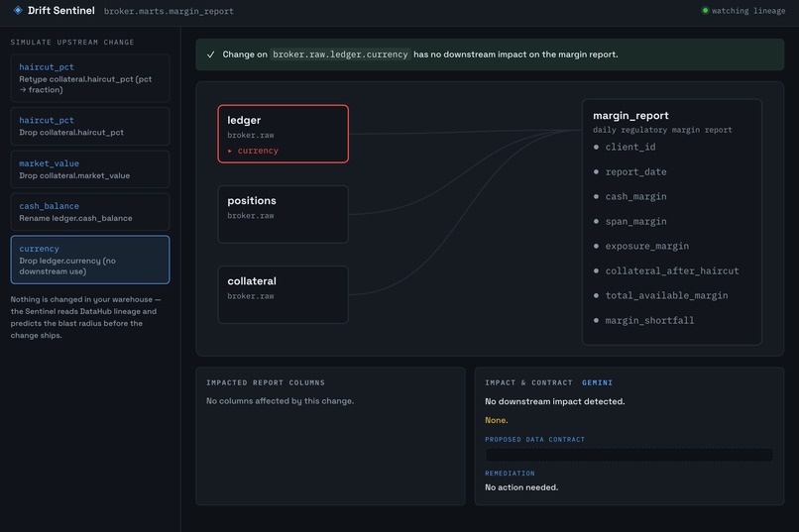The height and width of the screenshot is (532, 799).
Task: Click the bullet dot next to margin_shortfall
Action: click(x=596, y=320)
